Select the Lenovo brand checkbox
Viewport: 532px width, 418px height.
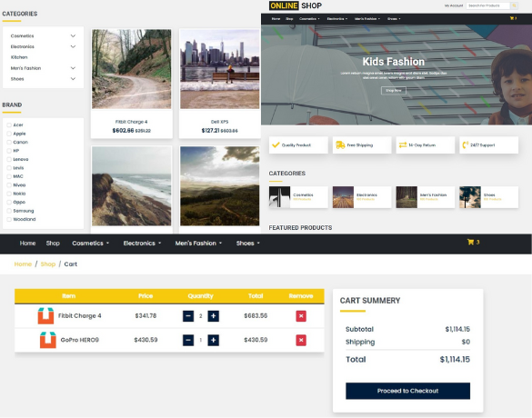(x=9, y=159)
